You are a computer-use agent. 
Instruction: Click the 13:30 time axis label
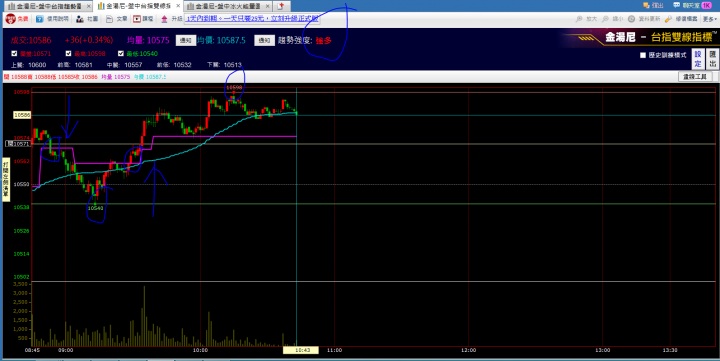[x=670, y=350]
